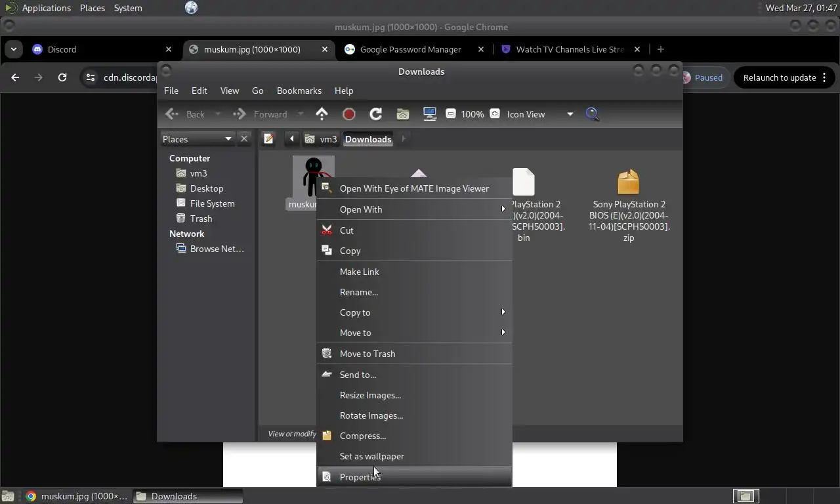Choose Make Link in context menu
This screenshot has height=504, width=840.
coord(414,272)
